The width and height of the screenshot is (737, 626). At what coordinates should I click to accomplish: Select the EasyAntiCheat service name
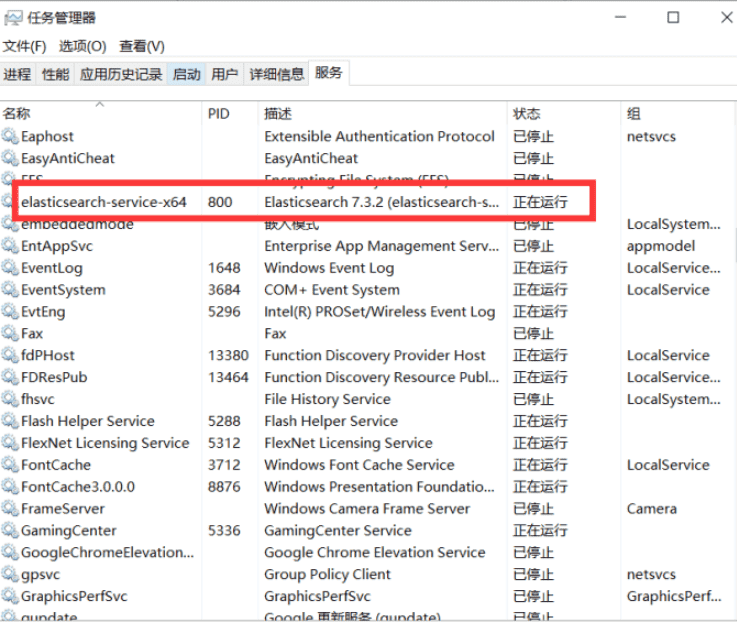click(68, 158)
